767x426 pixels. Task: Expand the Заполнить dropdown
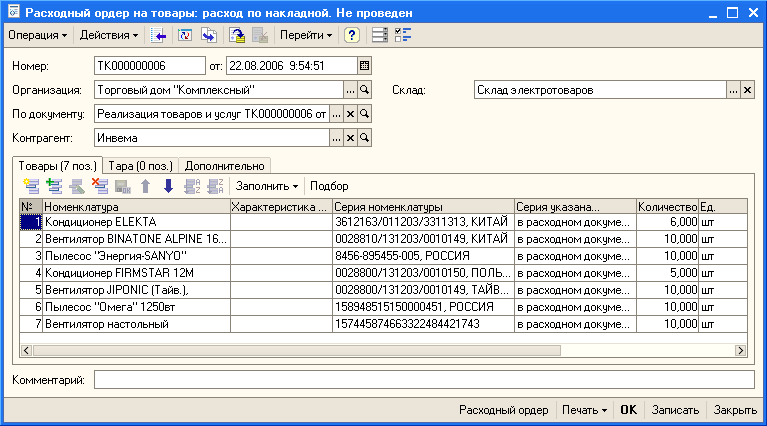pyautogui.click(x=267, y=186)
